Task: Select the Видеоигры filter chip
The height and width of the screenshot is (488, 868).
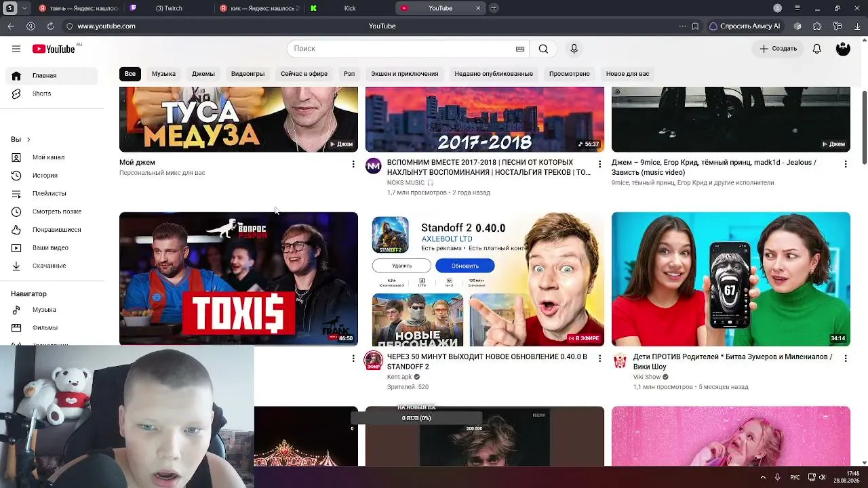Action: [x=248, y=74]
